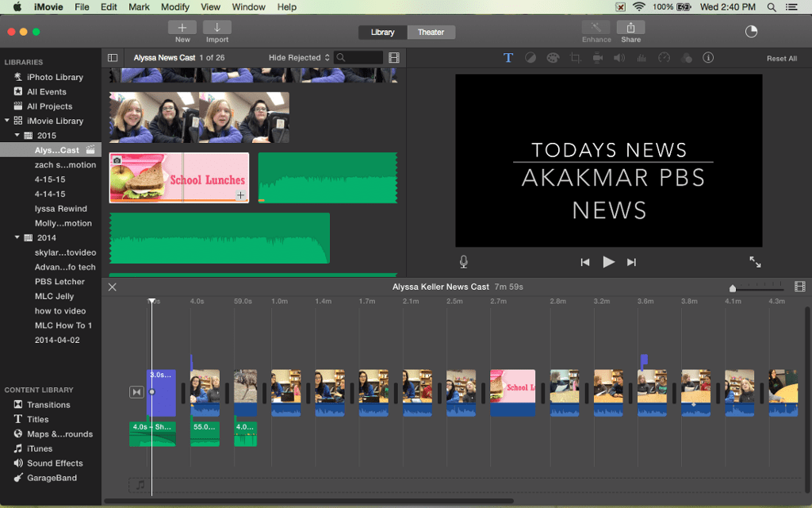This screenshot has width=812, height=508.
Task: Open the File menu
Action: (82, 6)
